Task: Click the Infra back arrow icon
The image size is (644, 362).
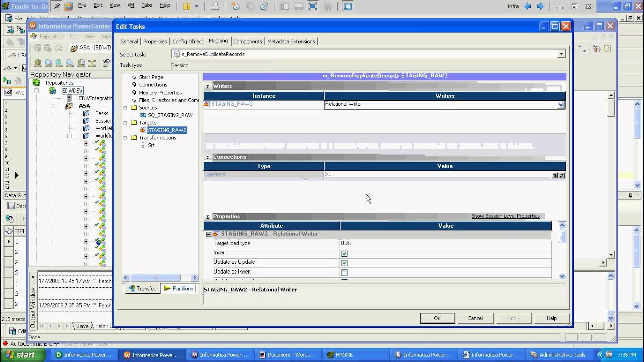Action: click(528, 6)
